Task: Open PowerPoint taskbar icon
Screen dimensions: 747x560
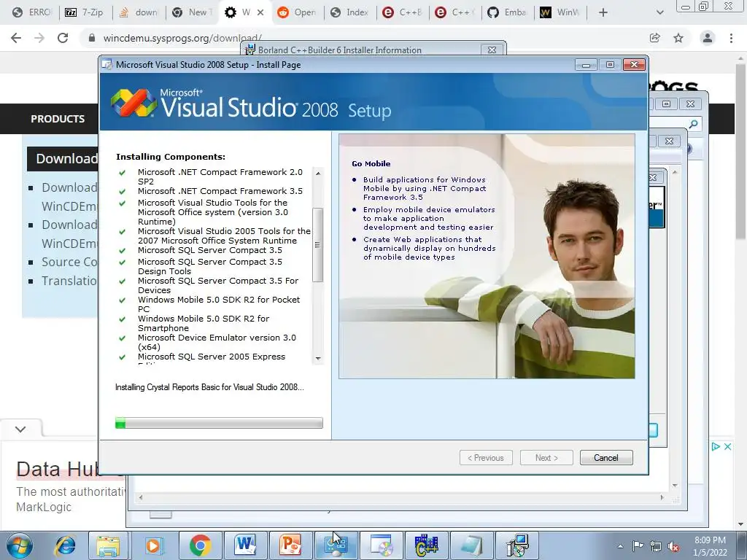Action: click(290, 545)
